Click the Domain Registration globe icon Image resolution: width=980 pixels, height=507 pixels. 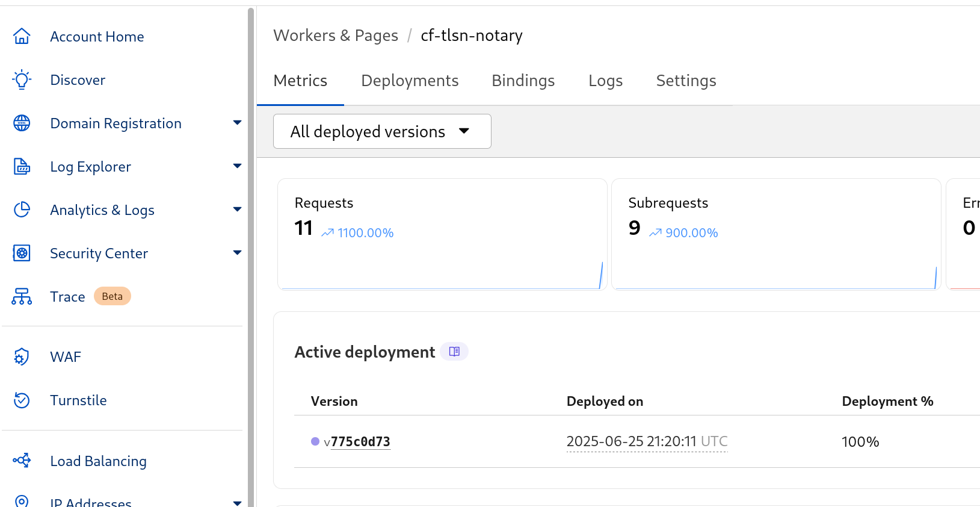(x=22, y=123)
